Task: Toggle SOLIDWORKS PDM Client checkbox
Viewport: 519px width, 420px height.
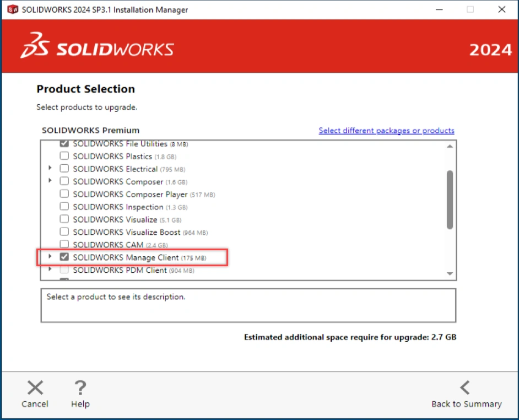Action: coord(64,270)
